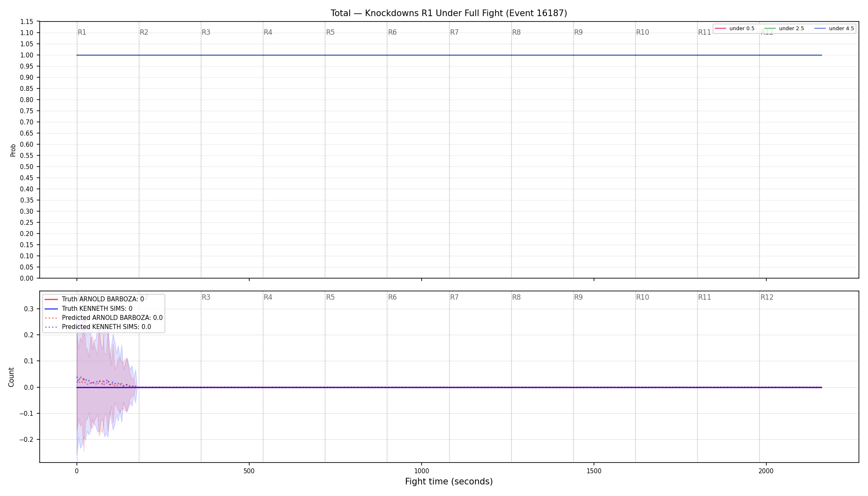Click the 1.00 tick on Prob axis
This screenshot has width=868, height=496.
pos(27,55)
